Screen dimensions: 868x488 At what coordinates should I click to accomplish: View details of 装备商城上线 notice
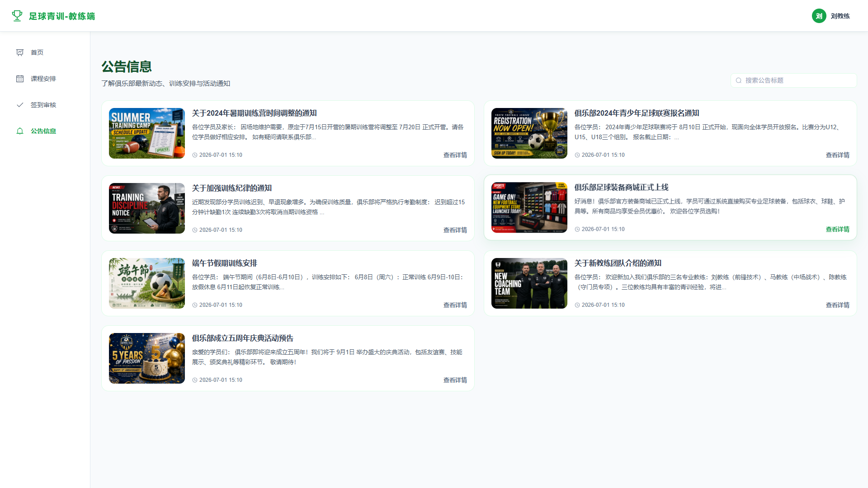(837, 229)
